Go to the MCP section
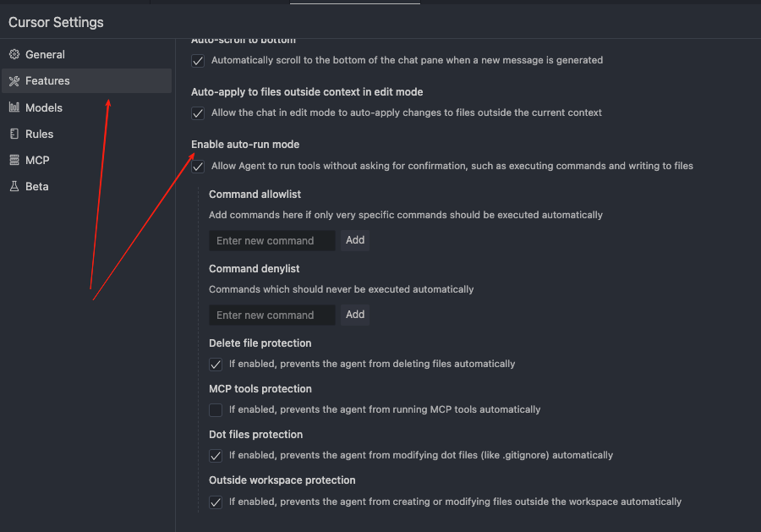761x532 pixels. [86, 160]
